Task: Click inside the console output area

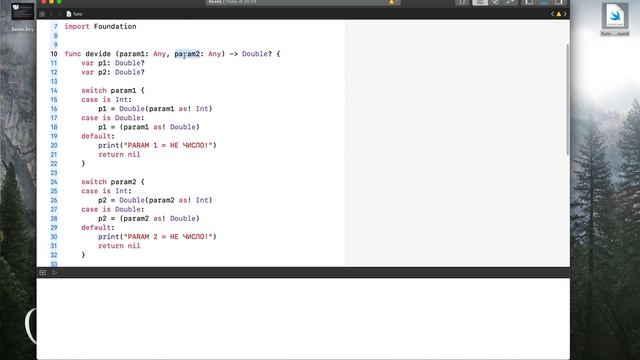Action: click(303, 318)
